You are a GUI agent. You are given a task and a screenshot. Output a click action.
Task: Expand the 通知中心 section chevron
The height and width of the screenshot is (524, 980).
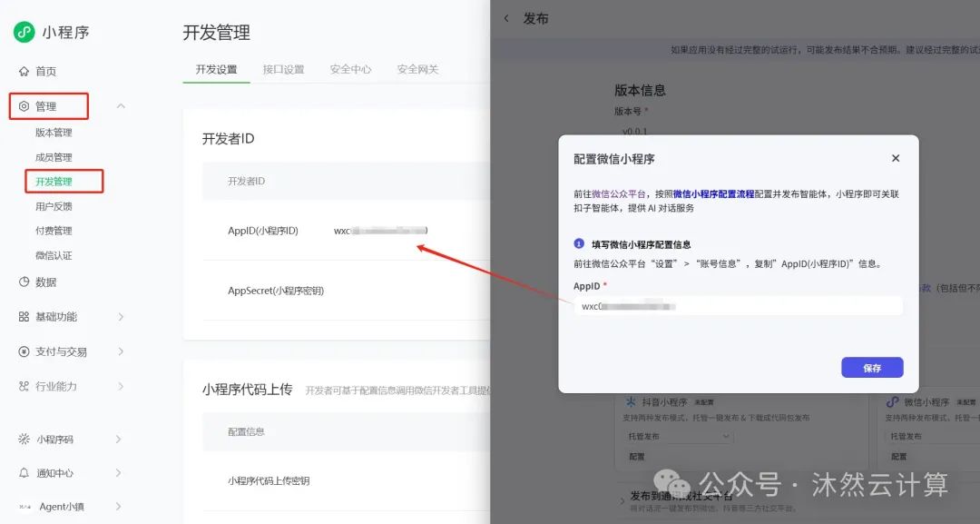tap(119, 473)
